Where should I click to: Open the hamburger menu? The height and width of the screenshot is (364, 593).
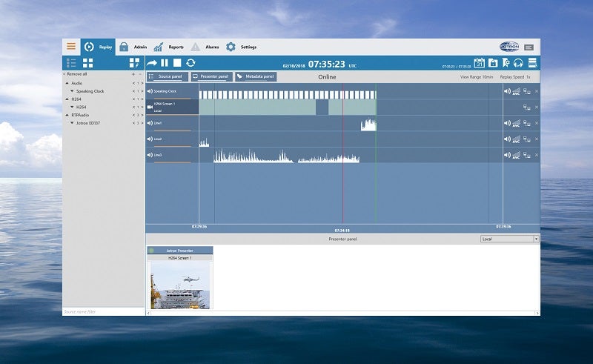71,47
